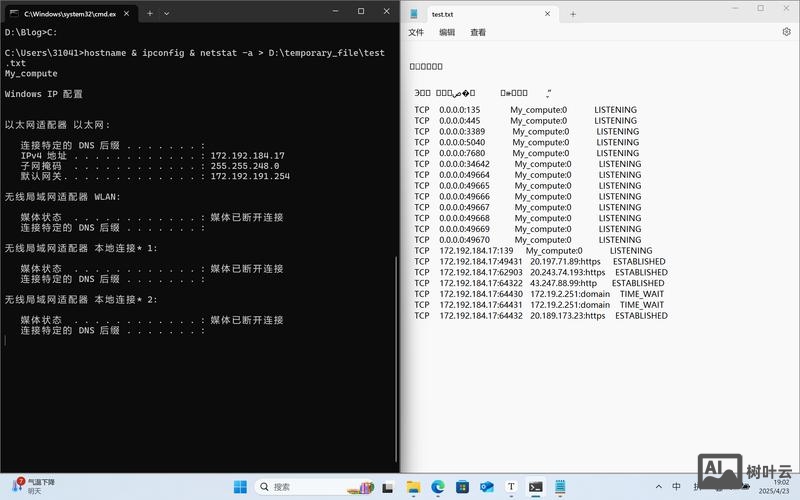Screen dimensions: 800x500
Task: Click the taskbar search box
Action: [310, 487]
